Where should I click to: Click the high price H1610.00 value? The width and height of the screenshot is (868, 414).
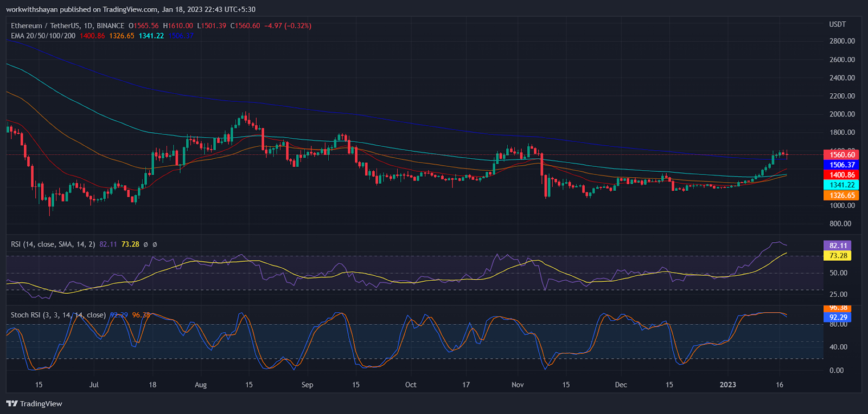[x=178, y=26]
